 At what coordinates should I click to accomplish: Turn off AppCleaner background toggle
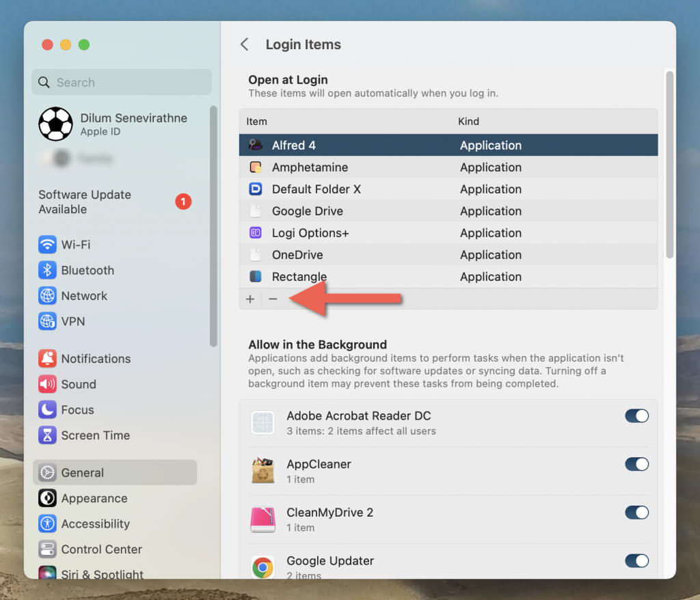[636, 464]
